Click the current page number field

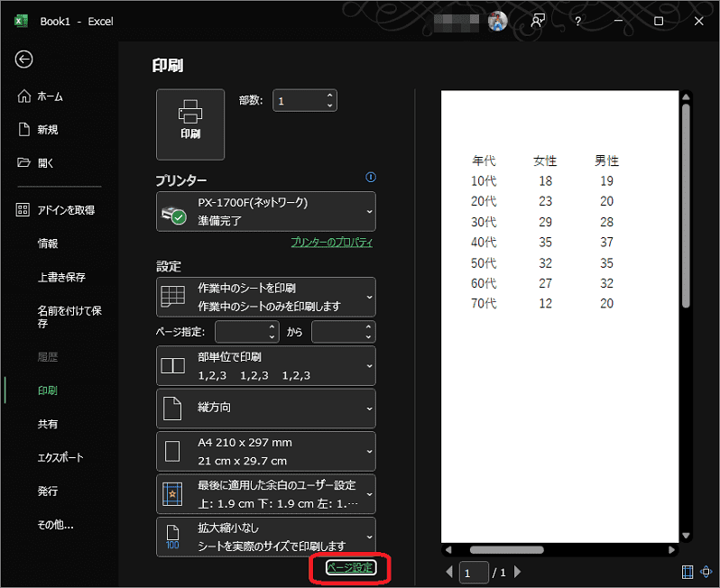(x=474, y=572)
